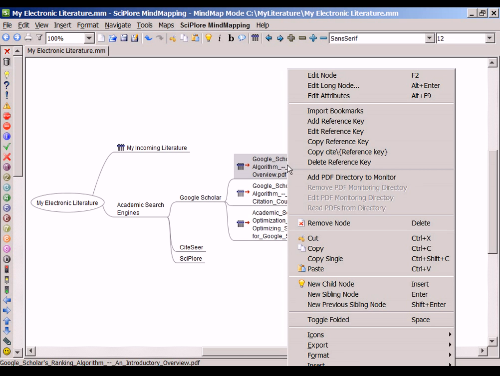This screenshot has height=376, width=501.
Task: Select the Google Scholar node
Action: coord(200,198)
